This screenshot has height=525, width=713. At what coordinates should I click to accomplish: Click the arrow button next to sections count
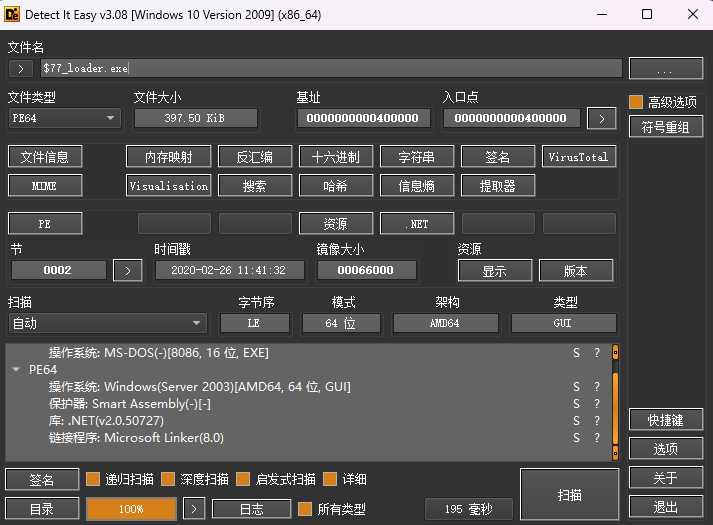tap(127, 270)
